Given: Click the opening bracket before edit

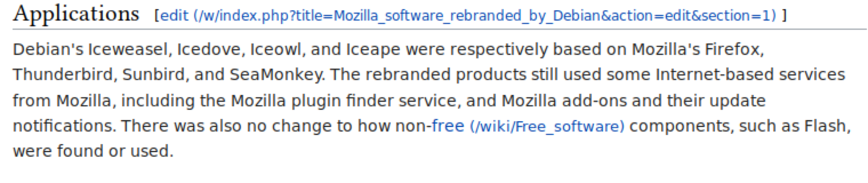Looking at the screenshot, I should coord(157,16).
